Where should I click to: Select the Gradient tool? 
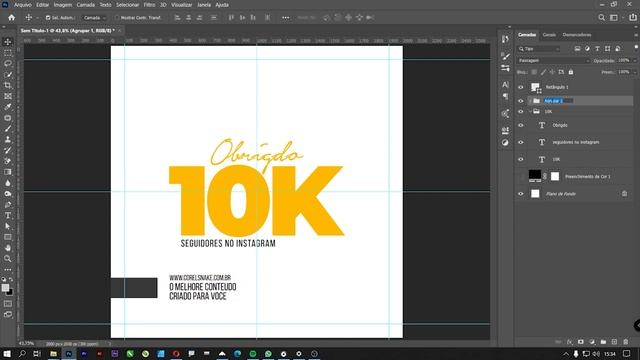click(x=8, y=172)
